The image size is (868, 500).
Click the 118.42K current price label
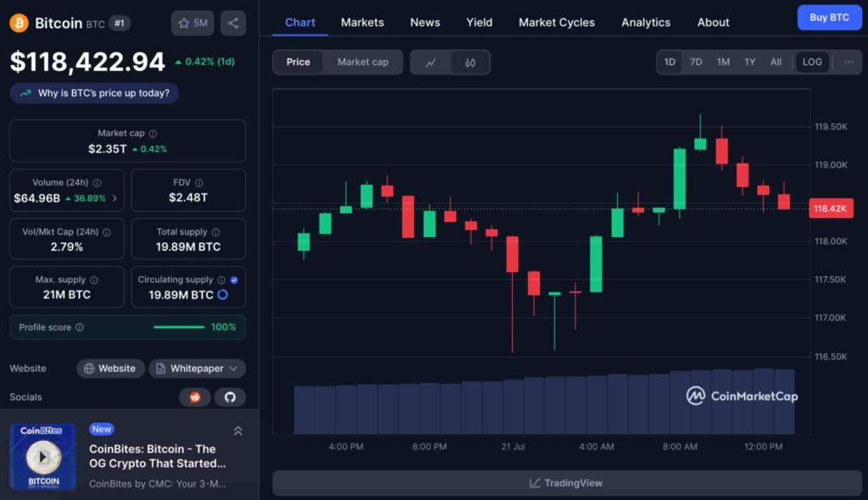pyautogui.click(x=831, y=208)
